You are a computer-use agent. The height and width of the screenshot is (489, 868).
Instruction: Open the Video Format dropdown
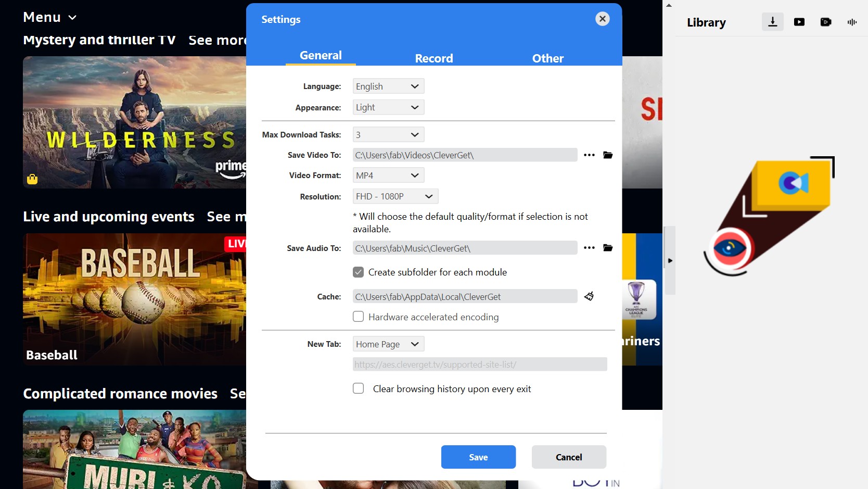coord(389,175)
